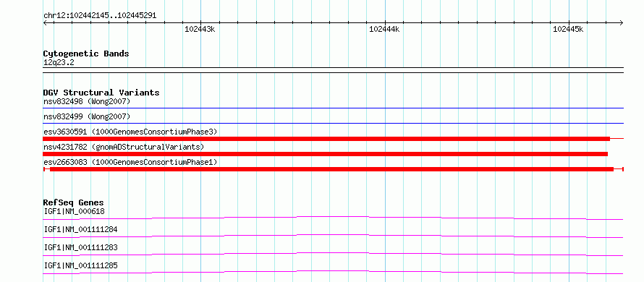Open the DGV Structural Variants track title
The image size is (644, 282).
pyautogui.click(x=101, y=93)
